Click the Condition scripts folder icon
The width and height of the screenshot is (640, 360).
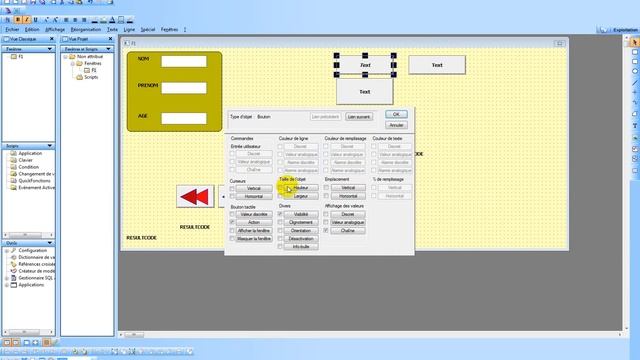click(13, 167)
